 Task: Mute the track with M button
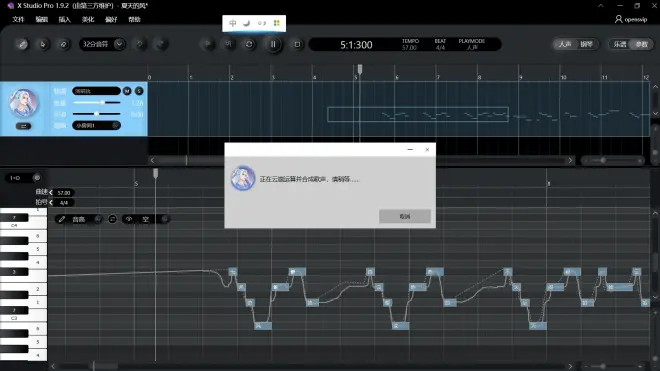point(127,91)
